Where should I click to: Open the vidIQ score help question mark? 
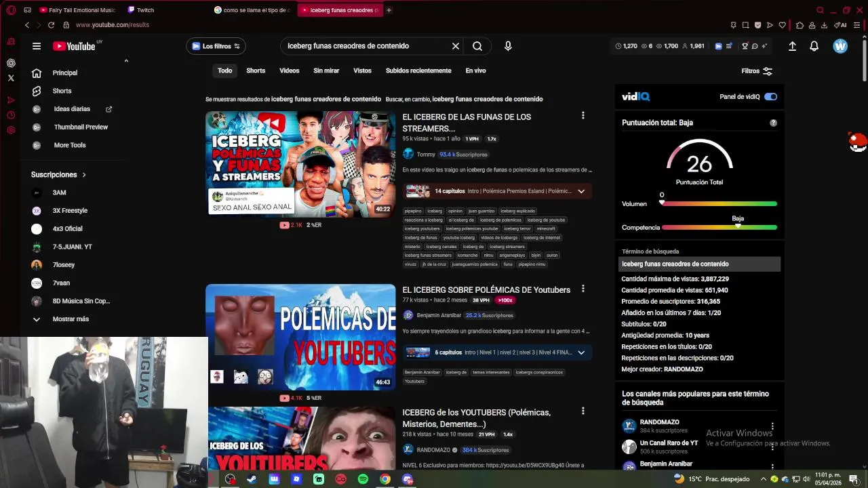click(x=773, y=123)
